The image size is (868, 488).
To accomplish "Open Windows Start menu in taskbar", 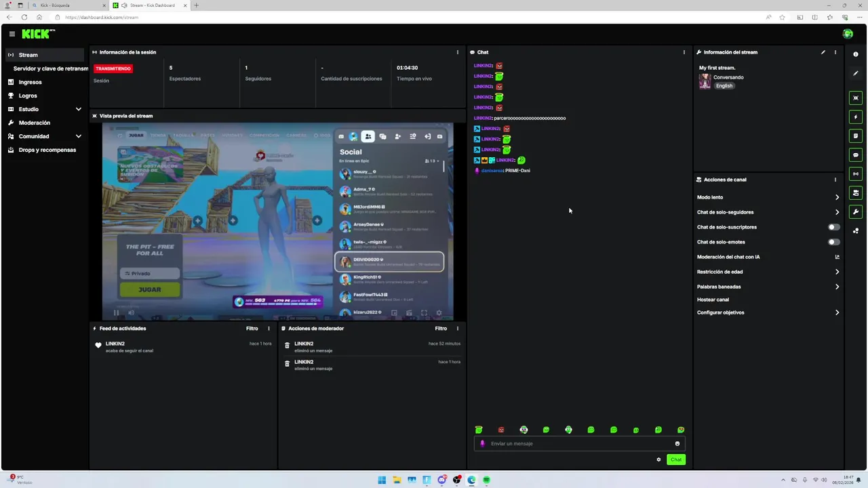I will pos(382,480).
